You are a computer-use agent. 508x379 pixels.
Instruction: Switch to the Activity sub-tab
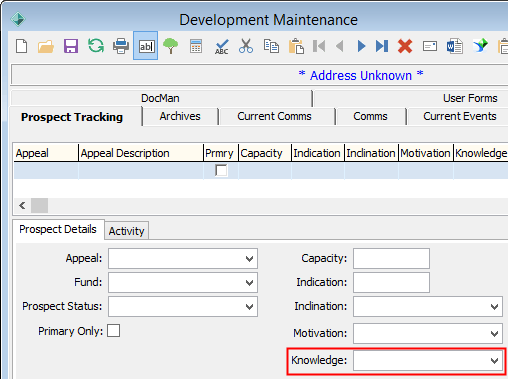pyautogui.click(x=126, y=231)
